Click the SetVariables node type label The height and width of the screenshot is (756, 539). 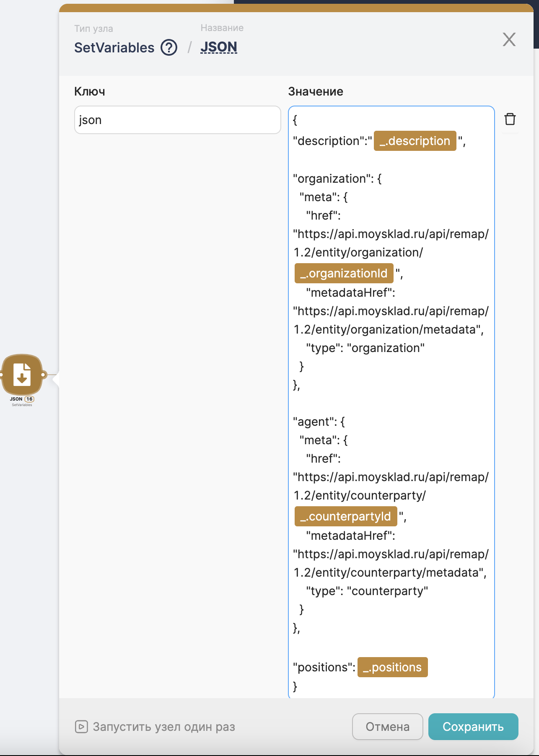tap(114, 48)
